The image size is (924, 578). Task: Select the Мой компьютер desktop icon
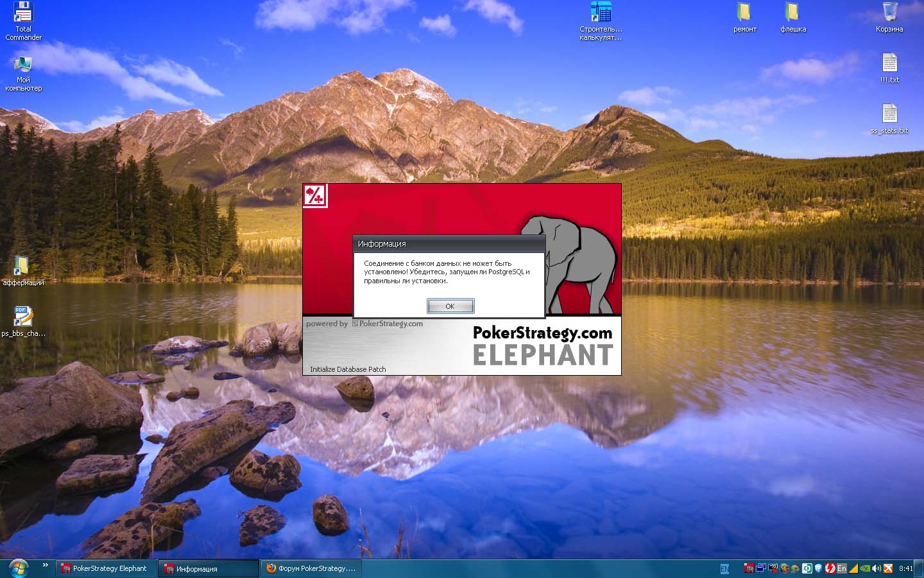click(x=23, y=73)
